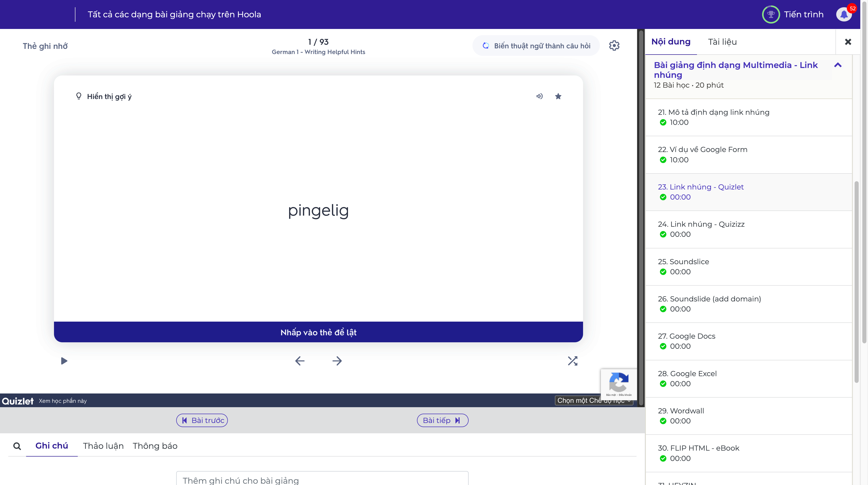The image size is (868, 485).
Task: Click Bài tiếp button
Action: pos(443,420)
